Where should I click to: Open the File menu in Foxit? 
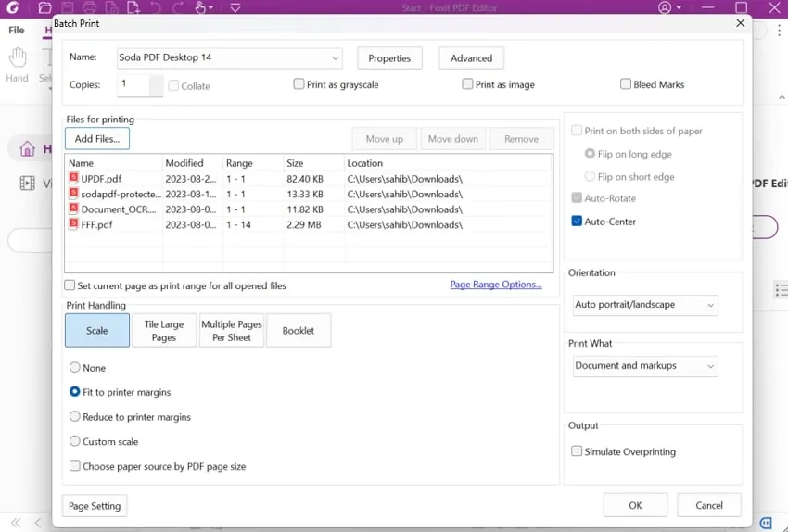point(16,31)
